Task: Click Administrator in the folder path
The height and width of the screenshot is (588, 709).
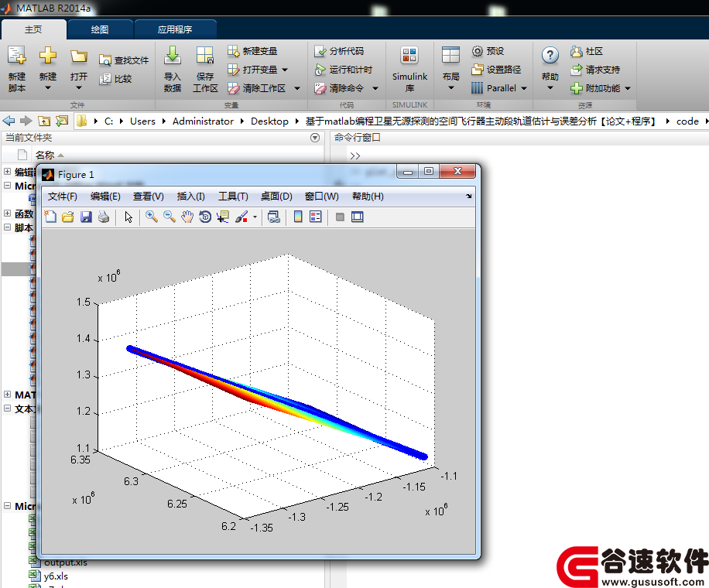Action: tap(203, 121)
